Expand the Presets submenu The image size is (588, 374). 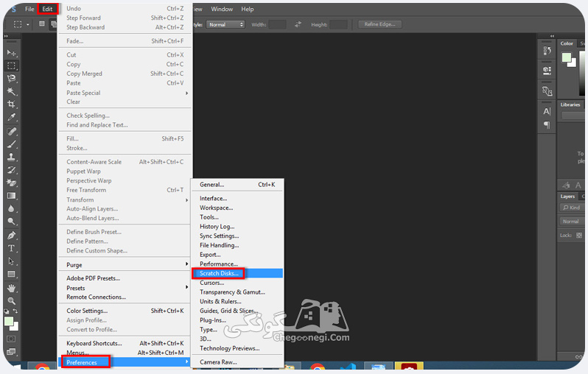[125, 288]
